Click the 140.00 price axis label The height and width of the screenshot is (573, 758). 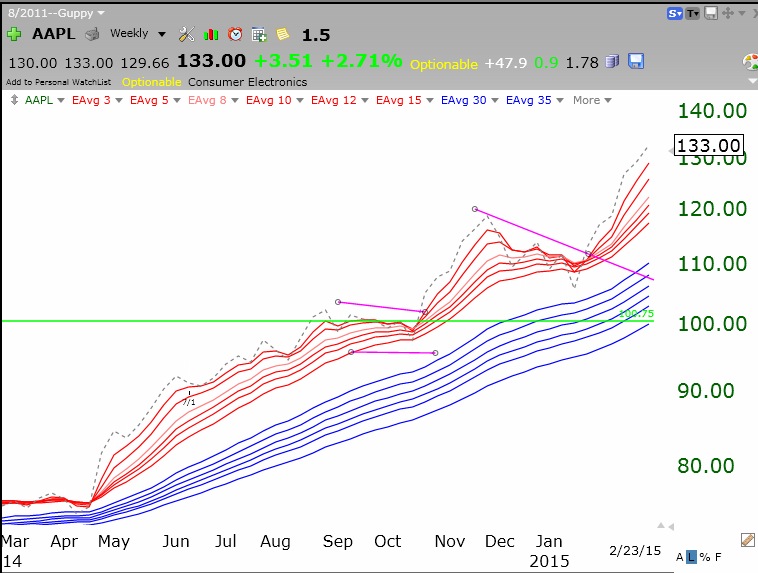[713, 111]
